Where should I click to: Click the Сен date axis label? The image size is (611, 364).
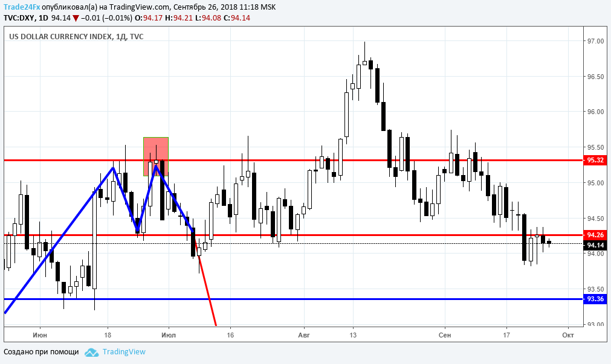click(x=445, y=335)
